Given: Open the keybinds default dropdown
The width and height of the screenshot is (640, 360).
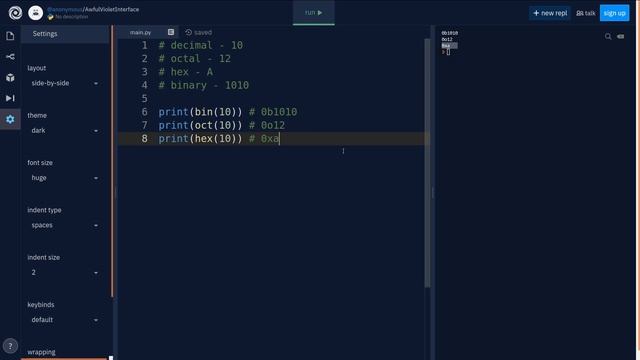Looking at the screenshot, I should tap(64, 320).
